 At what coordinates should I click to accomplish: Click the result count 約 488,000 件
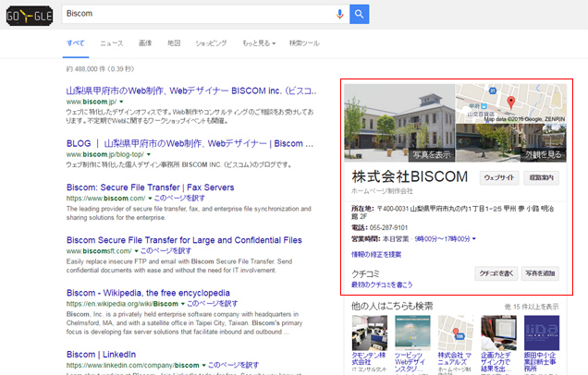[x=100, y=69]
